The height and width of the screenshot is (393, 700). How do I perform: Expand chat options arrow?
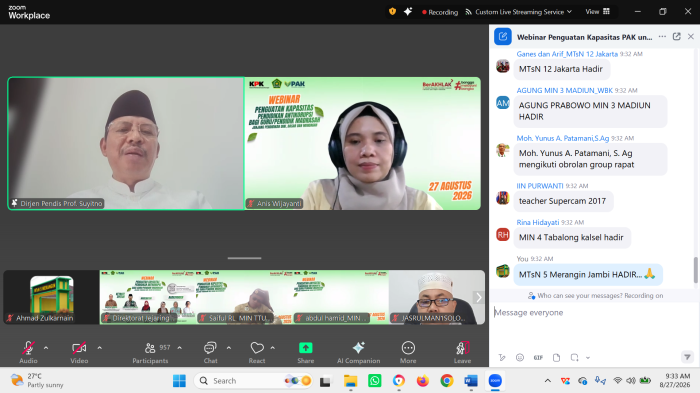229,348
